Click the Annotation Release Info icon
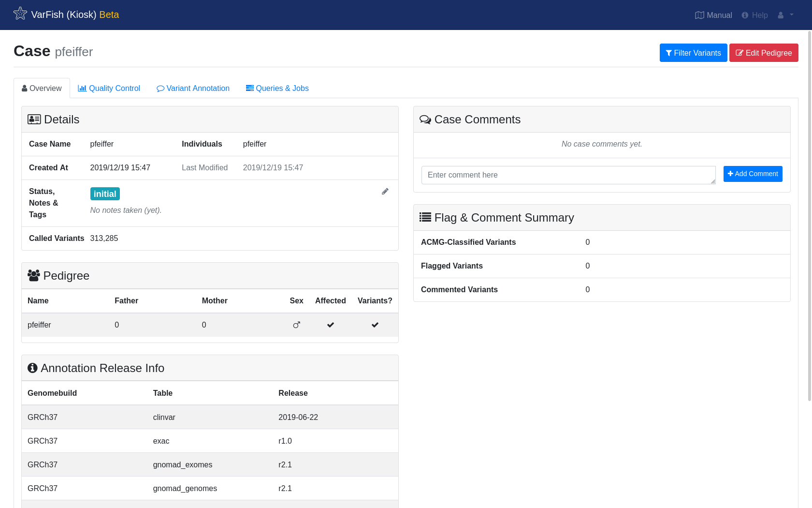The image size is (812, 508). pyautogui.click(x=32, y=368)
